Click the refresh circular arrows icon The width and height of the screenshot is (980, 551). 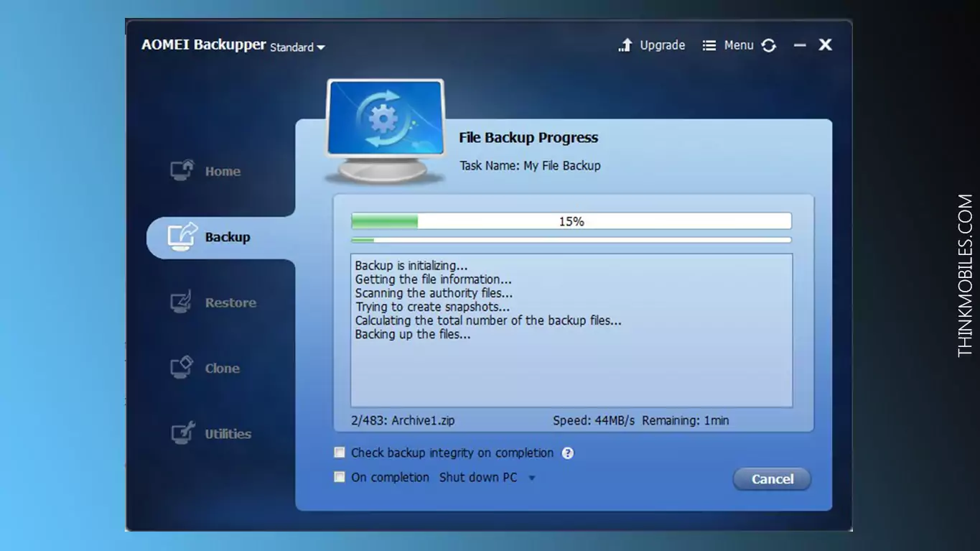pos(769,45)
